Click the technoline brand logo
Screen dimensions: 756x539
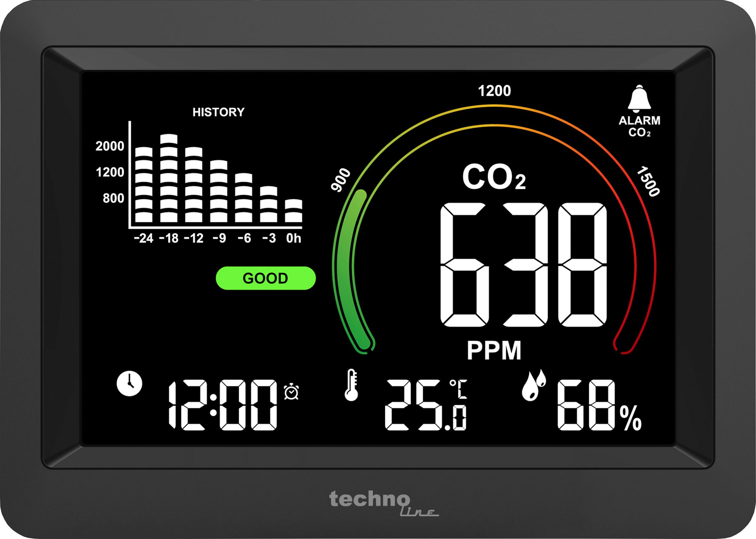384,503
